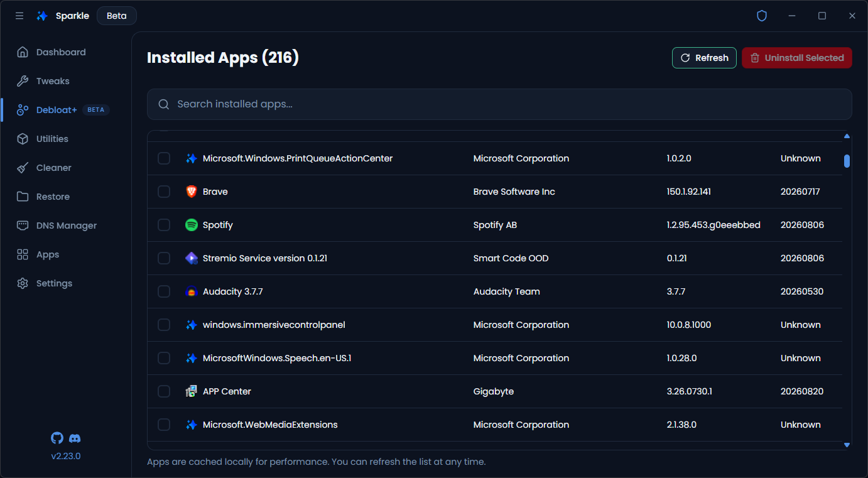Check the Microsoft.Windows.PrintQueueActionCenter checkbox

pyautogui.click(x=164, y=158)
